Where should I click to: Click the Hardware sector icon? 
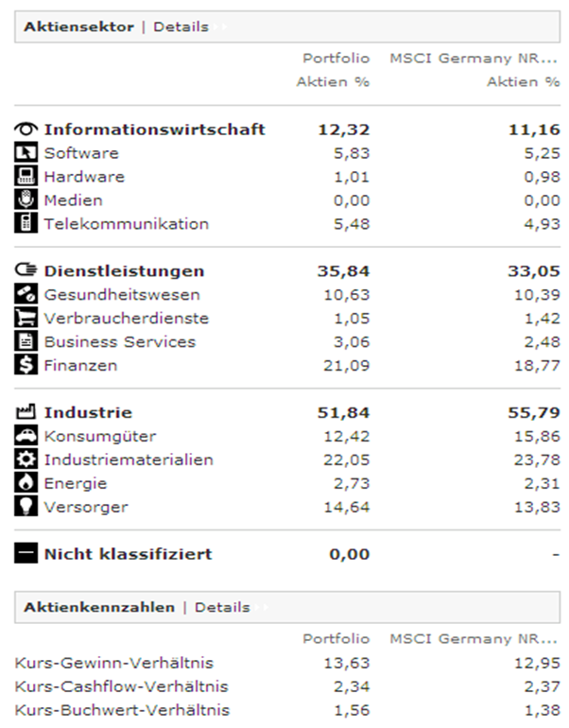[x=26, y=177]
